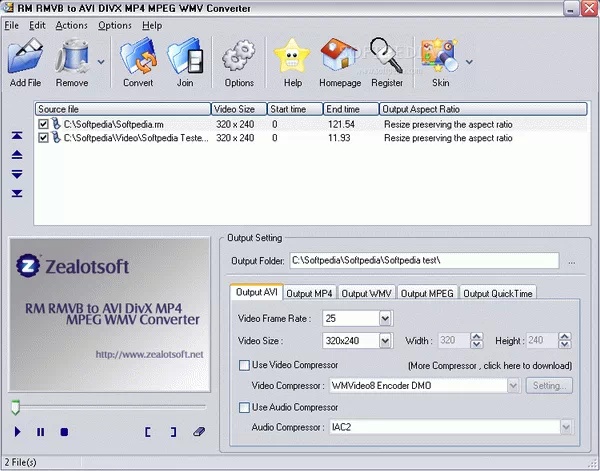The image size is (600, 471).
Task: Click the Output Folder path field
Action: click(x=424, y=261)
